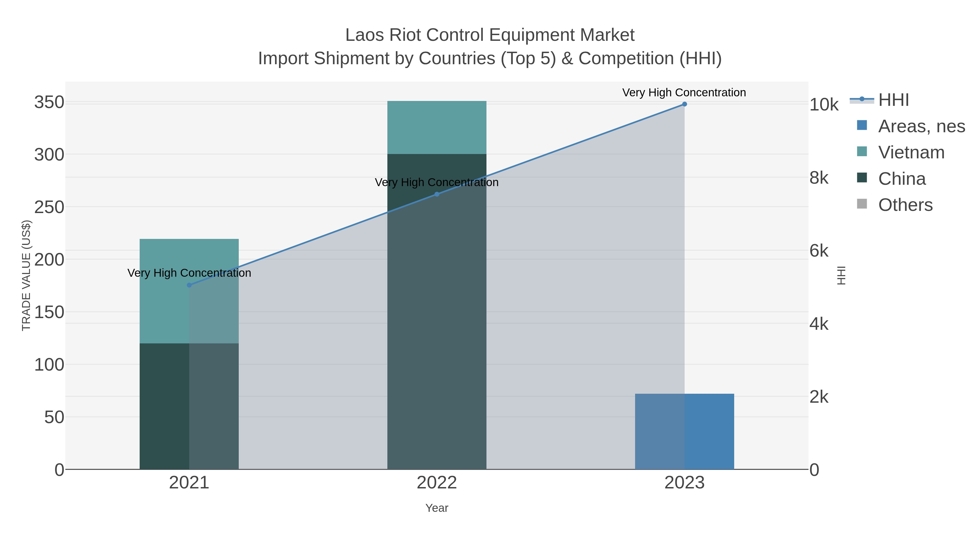Viewport: 980px width, 551px height.
Task: Click the 2021 China bar segment
Action: [189, 407]
